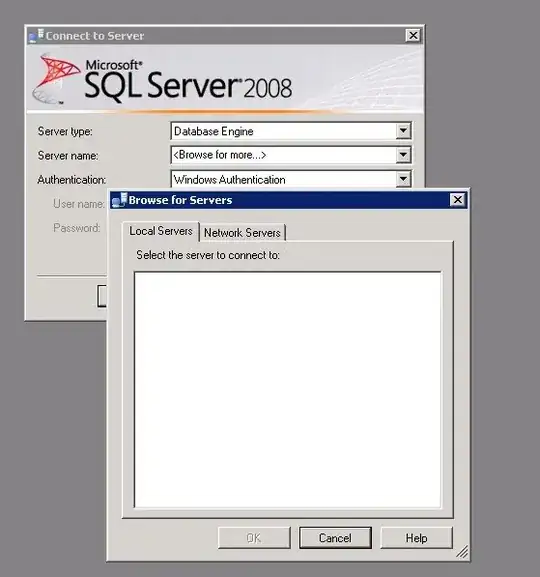This screenshot has height=577, width=540.
Task: Switch to the Network Servers tab
Action: pos(242,233)
